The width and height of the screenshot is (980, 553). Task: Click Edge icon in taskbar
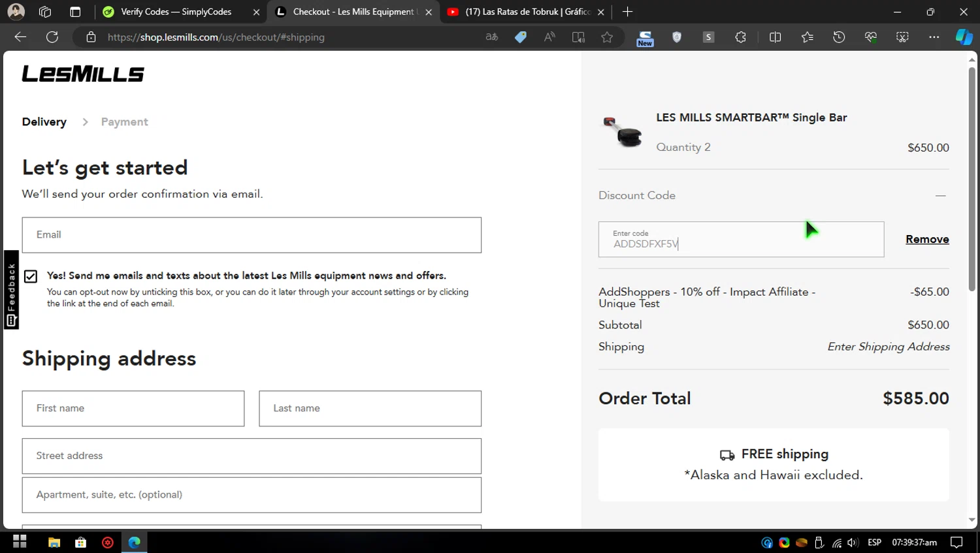pyautogui.click(x=135, y=543)
